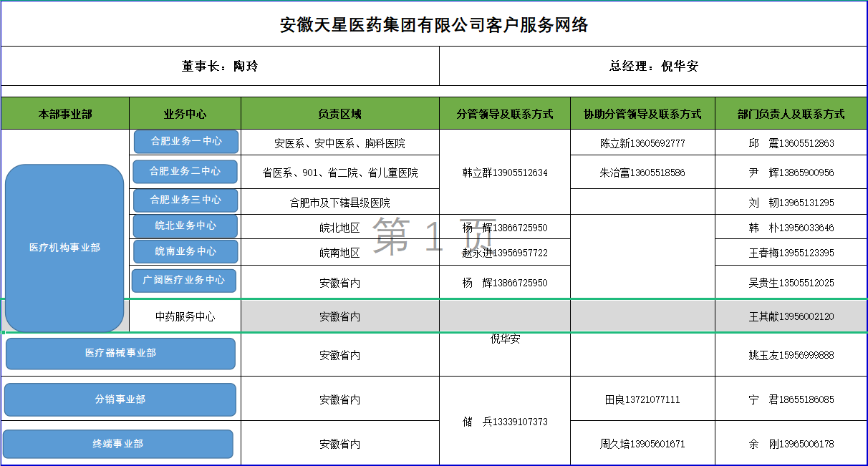868x466 pixels.
Task: Select the 部门负责人及联系方式 header cell
Action: tap(791, 114)
